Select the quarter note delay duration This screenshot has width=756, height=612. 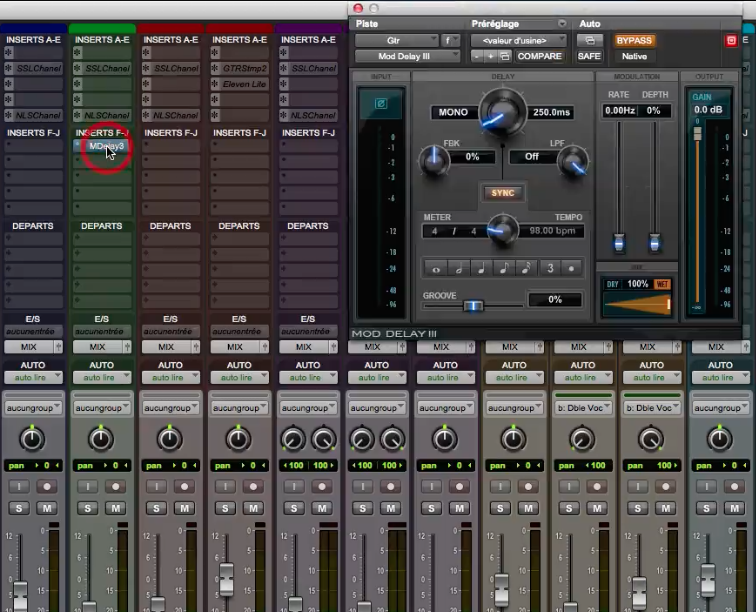[481, 269]
